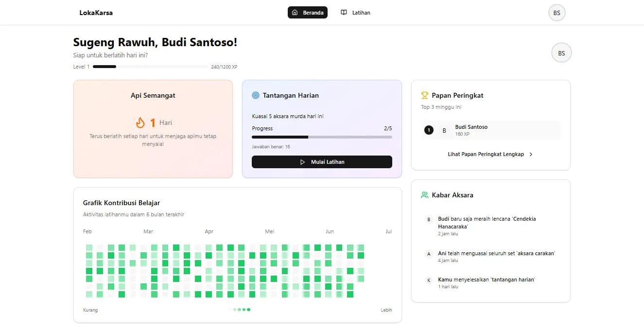Click the LokaKarsa logo text
This screenshot has height=332, width=644.
coord(96,13)
